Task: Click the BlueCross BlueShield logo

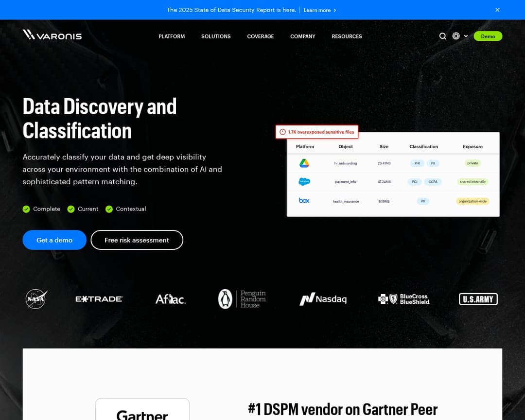Action: click(x=404, y=299)
